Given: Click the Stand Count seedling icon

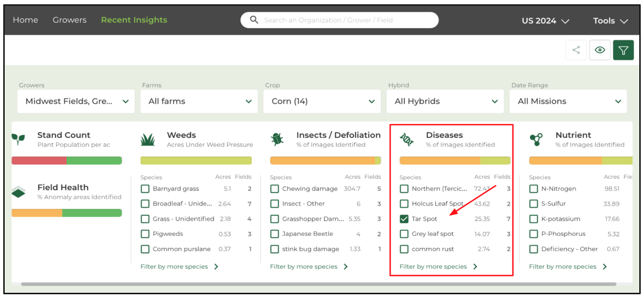Looking at the screenshot, I should [18, 139].
